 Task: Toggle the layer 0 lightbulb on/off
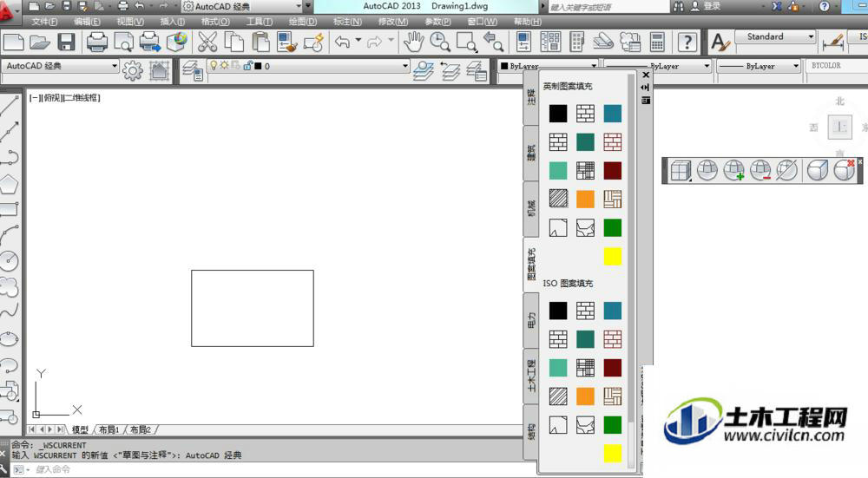[x=214, y=65]
